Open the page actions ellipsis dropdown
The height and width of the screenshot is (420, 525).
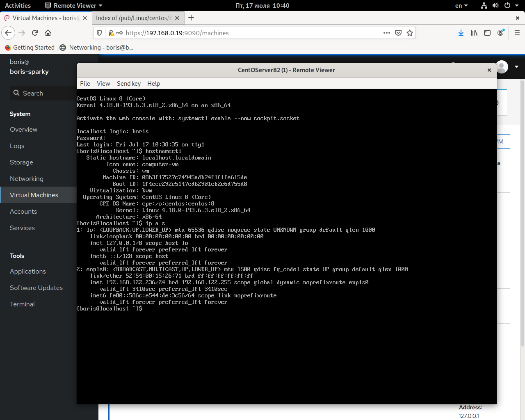(x=386, y=33)
